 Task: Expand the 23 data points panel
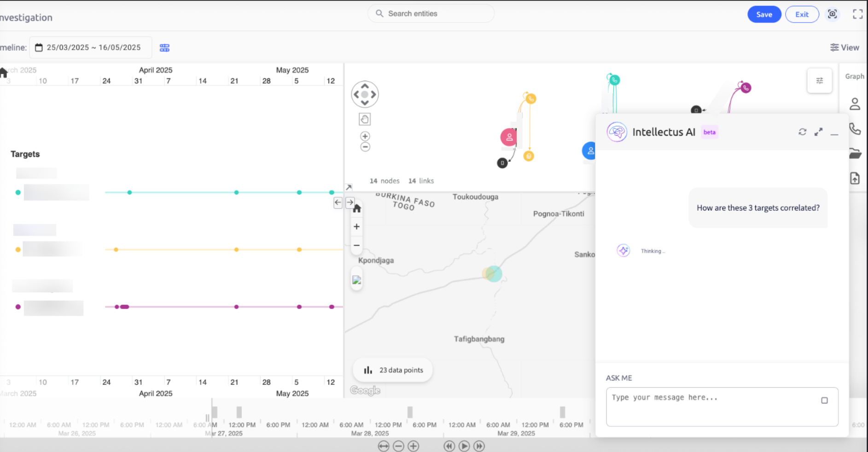(393, 370)
